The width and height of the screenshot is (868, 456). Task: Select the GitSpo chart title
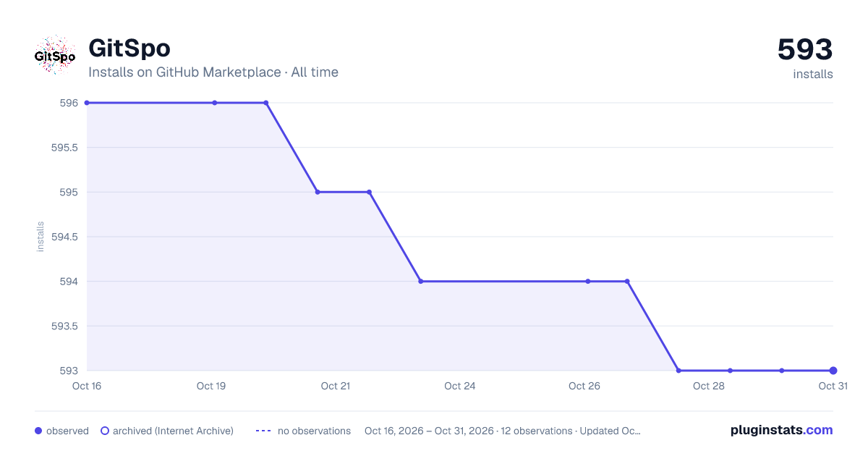129,48
